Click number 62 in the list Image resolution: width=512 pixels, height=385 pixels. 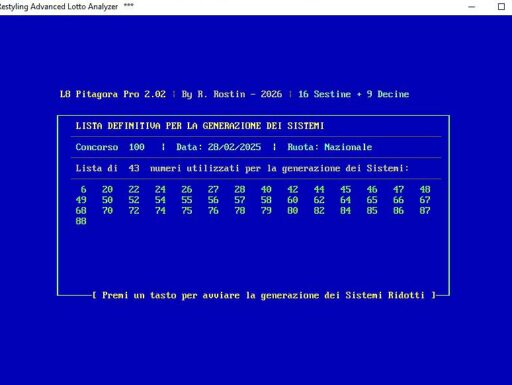click(x=319, y=200)
